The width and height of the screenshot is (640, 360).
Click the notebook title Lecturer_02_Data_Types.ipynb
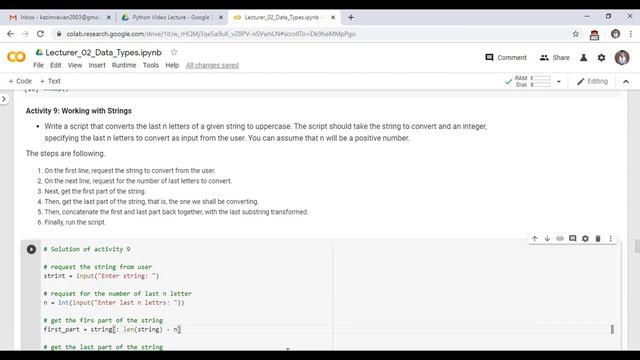pyautogui.click(x=103, y=52)
